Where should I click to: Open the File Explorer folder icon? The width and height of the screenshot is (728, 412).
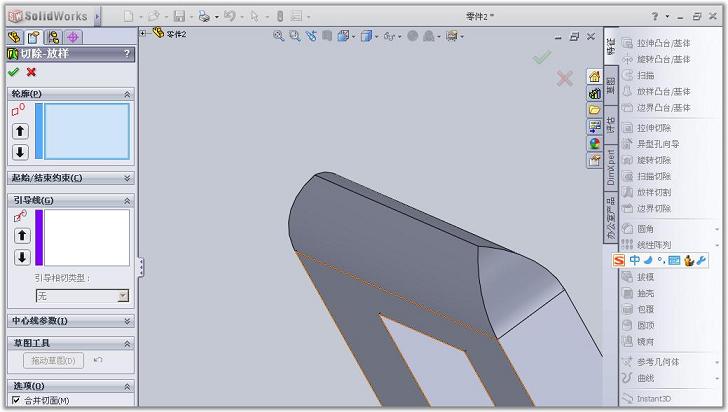point(594,110)
